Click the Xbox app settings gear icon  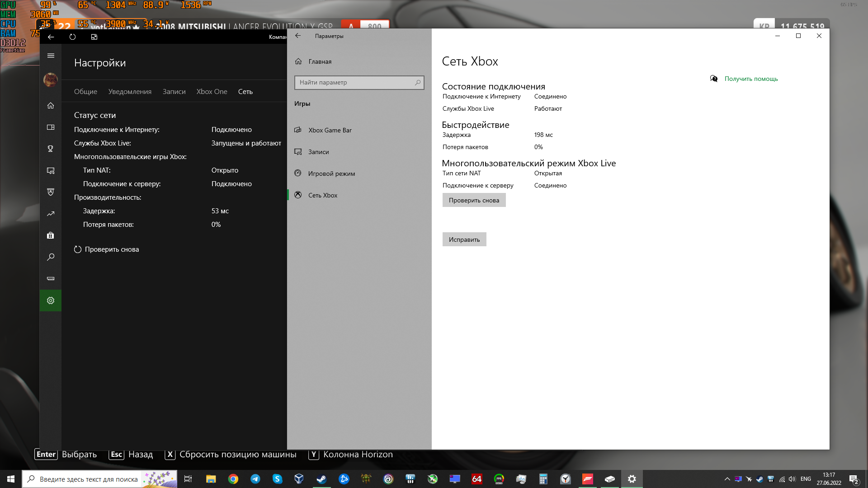click(51, 300)
